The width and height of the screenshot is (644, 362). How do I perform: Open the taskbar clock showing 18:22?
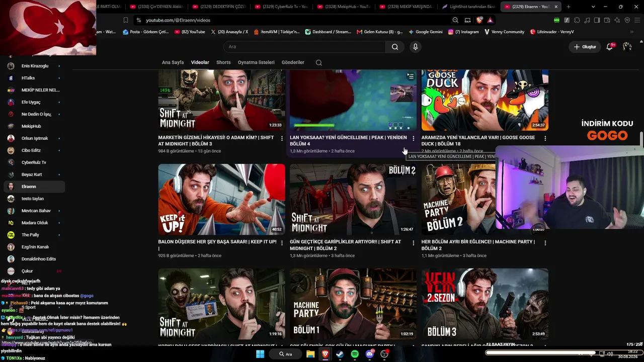point(629,354)
